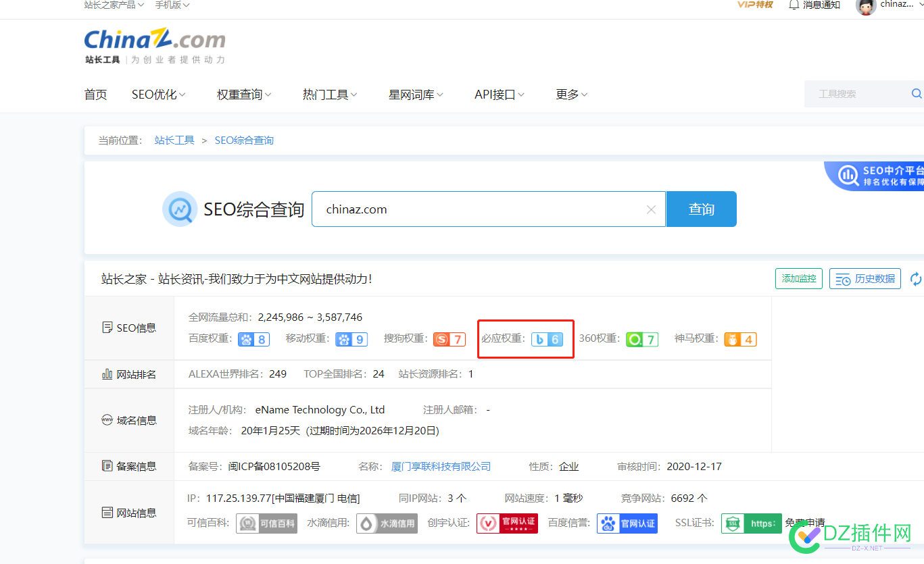Click the site title 站长之家 heading

coord(237,279)
